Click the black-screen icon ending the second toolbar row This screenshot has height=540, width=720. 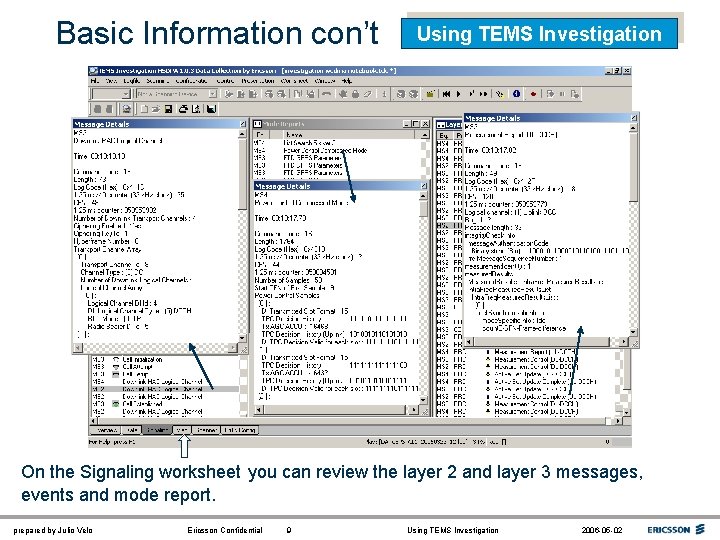click(211, 109)
